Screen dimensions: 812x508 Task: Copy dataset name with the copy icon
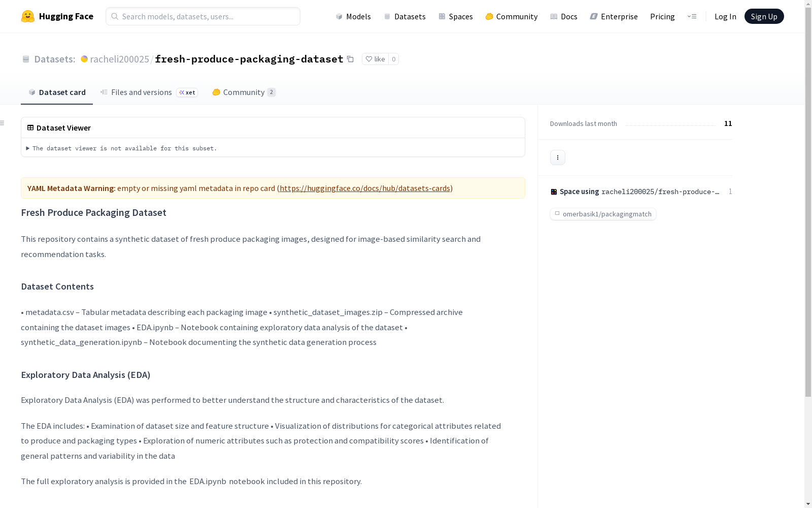pyautogui.click(x=350, y=59)
